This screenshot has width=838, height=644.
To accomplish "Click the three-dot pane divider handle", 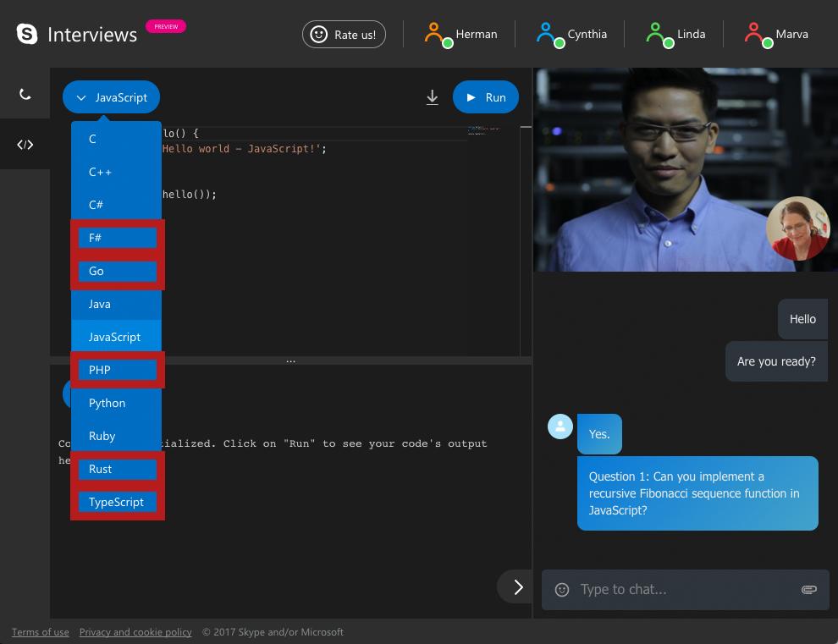I will 290,361.
